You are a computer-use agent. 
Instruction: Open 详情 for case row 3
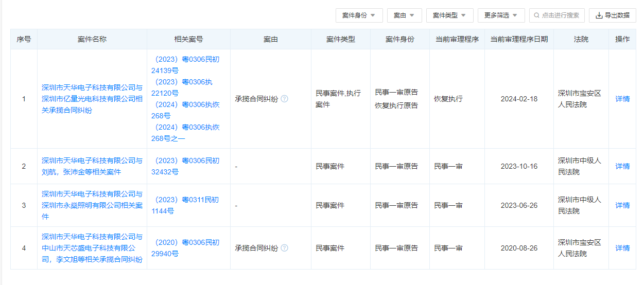tap(622, 205)
